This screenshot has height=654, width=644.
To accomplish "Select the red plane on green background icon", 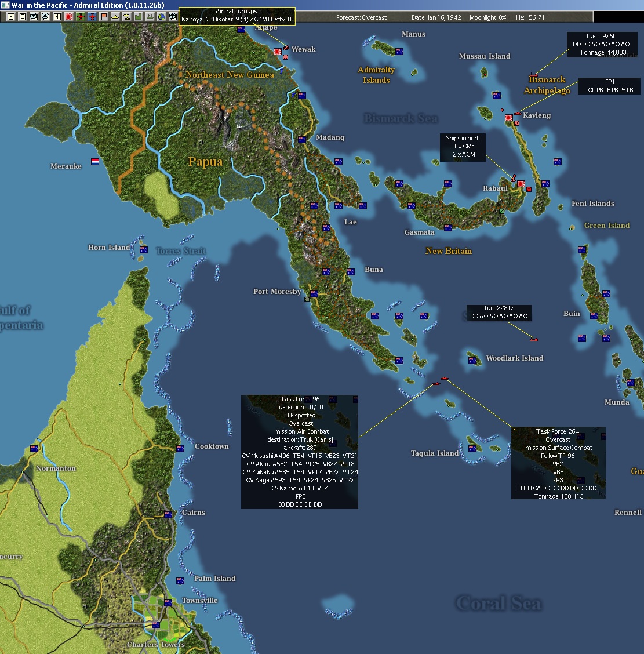I will click(x=81, y=17).
